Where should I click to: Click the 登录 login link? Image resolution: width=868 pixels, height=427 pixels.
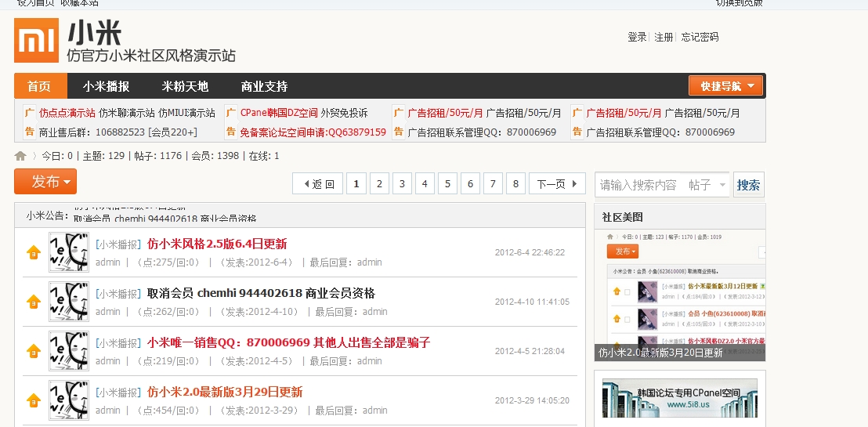tap(637, 37)
